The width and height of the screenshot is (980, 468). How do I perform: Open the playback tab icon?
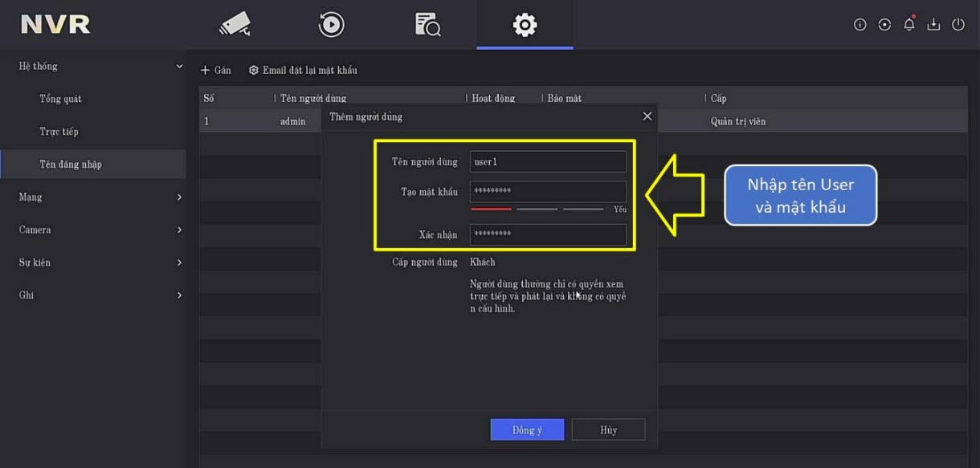(331, 25)
